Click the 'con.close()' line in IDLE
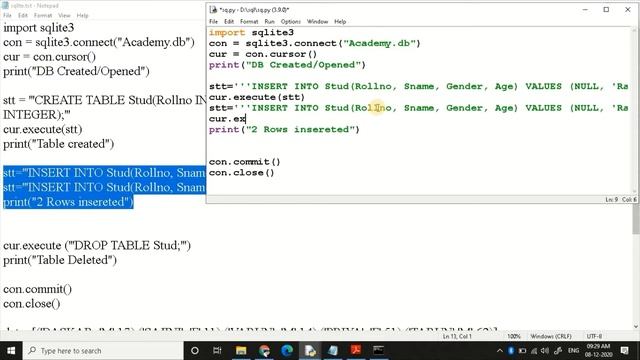 [242, 173]
